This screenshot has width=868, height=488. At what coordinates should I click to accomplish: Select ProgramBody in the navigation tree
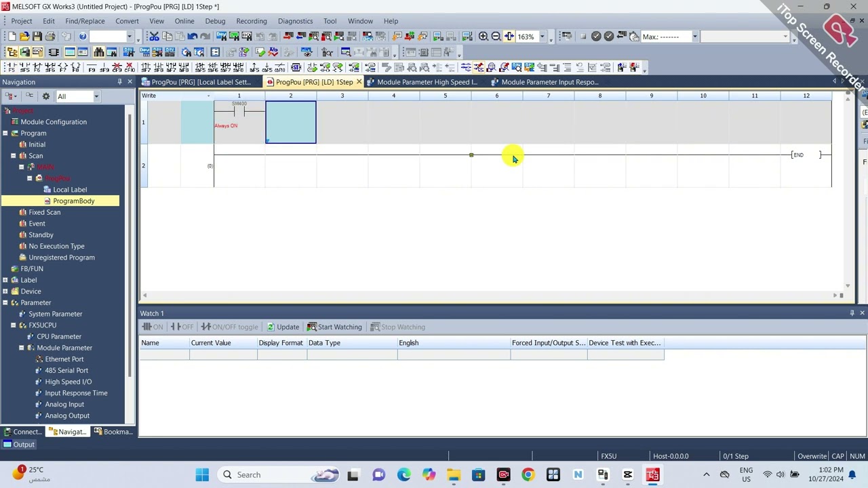(74, 201)
